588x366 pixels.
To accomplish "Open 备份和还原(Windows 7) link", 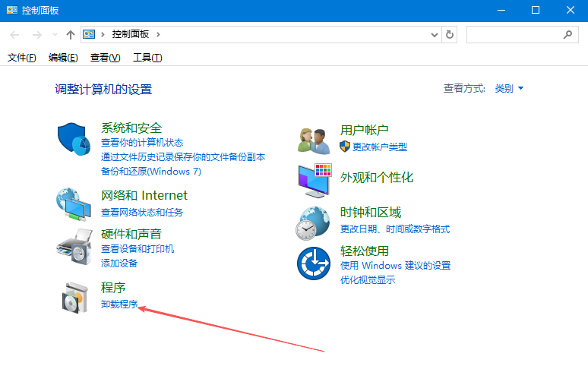I will pos(151,171).
